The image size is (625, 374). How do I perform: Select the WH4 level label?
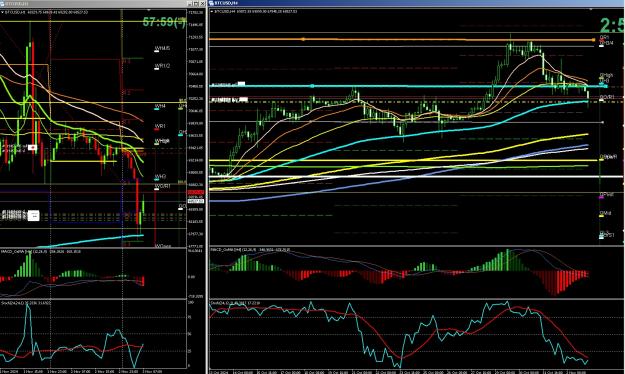(x=160, y=106)
